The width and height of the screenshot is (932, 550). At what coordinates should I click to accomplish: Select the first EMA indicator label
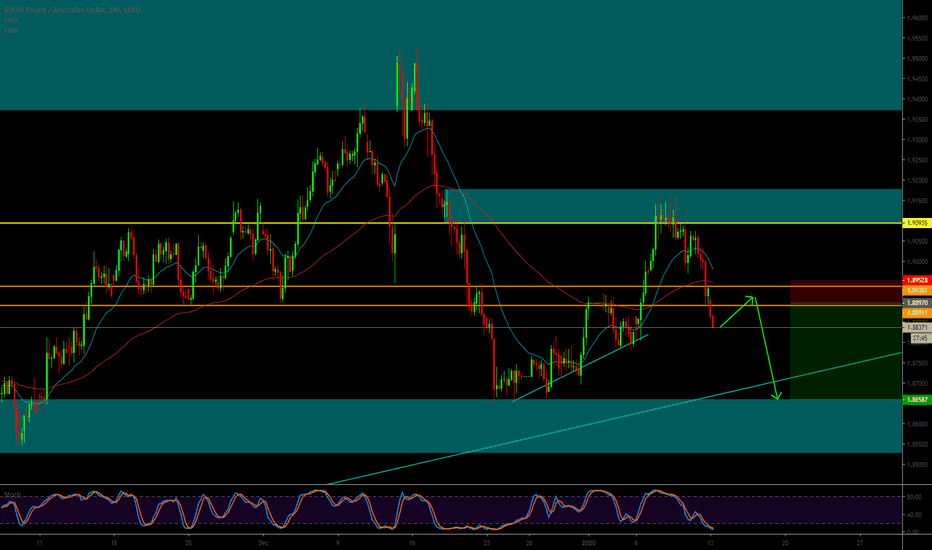pyautogui.click(x=12, y=19)
